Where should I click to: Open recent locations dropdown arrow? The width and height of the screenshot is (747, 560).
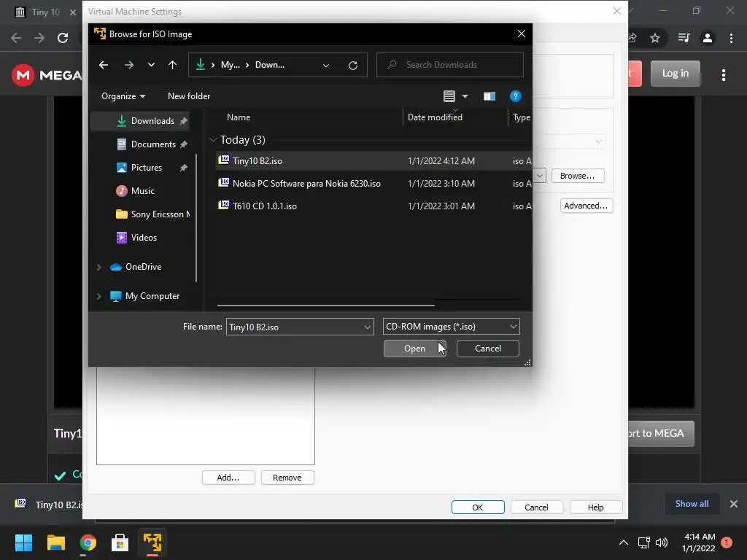pos(151,65)
